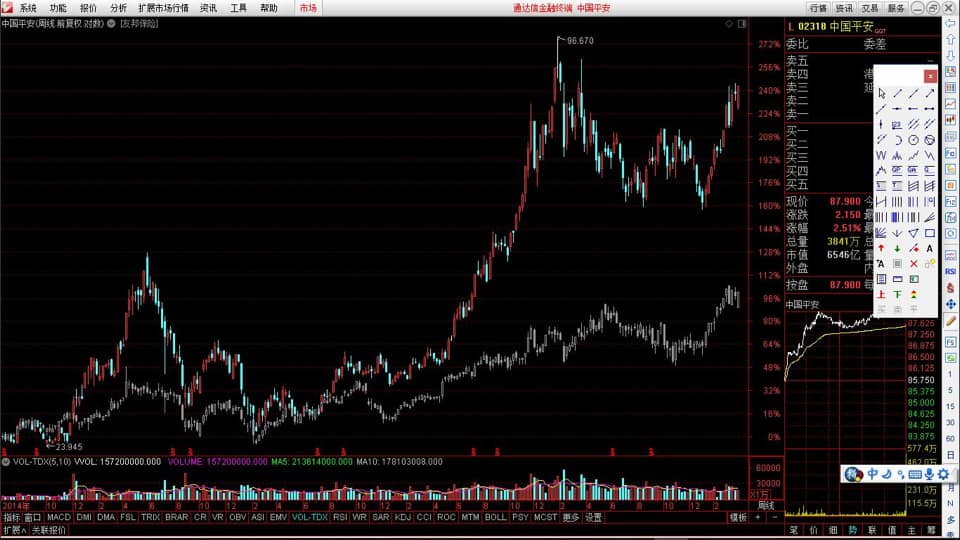Click the 指标 tab at bottom left

click(x=12, y=517)
